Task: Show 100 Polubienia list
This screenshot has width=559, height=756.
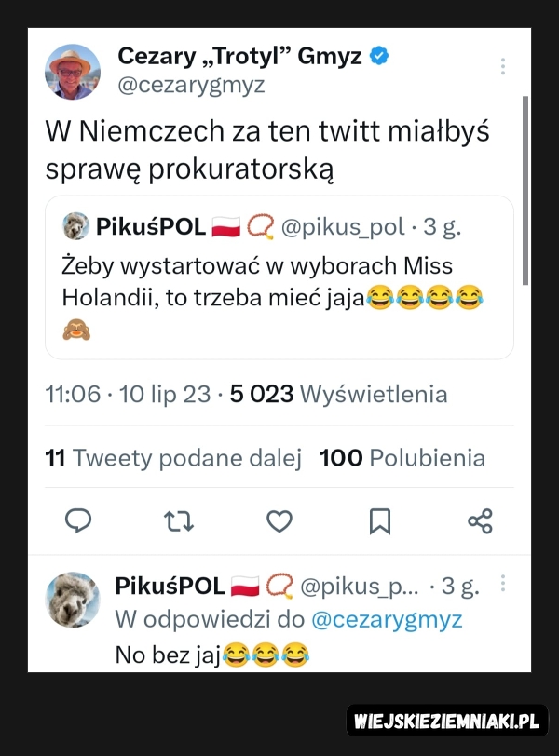Action: 402,457
